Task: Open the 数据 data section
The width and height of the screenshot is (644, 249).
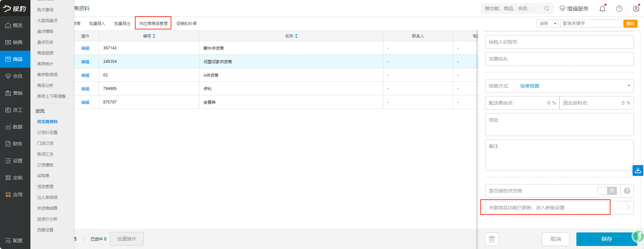Action: 15,127
